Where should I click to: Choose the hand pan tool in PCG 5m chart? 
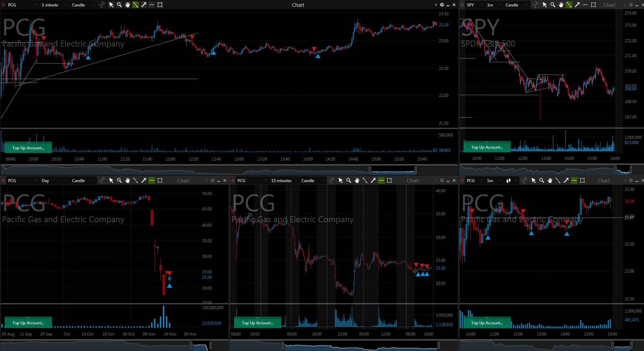550,180
